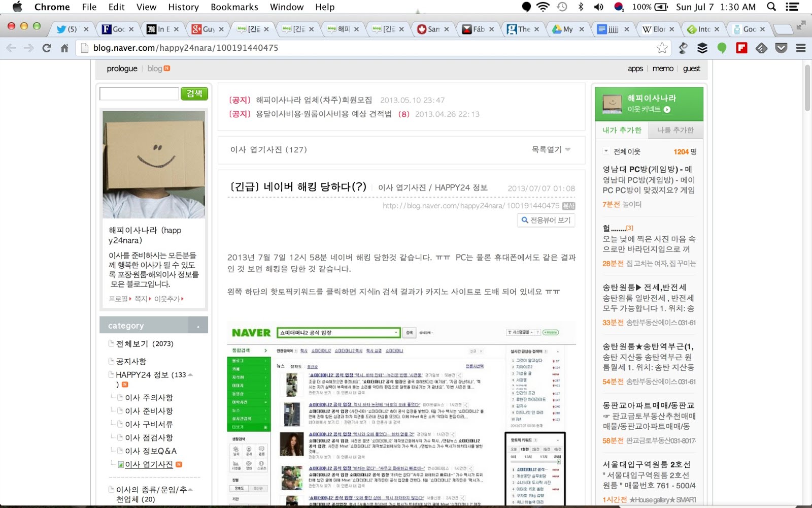Open the Bookmarks menu

point(234,7)
